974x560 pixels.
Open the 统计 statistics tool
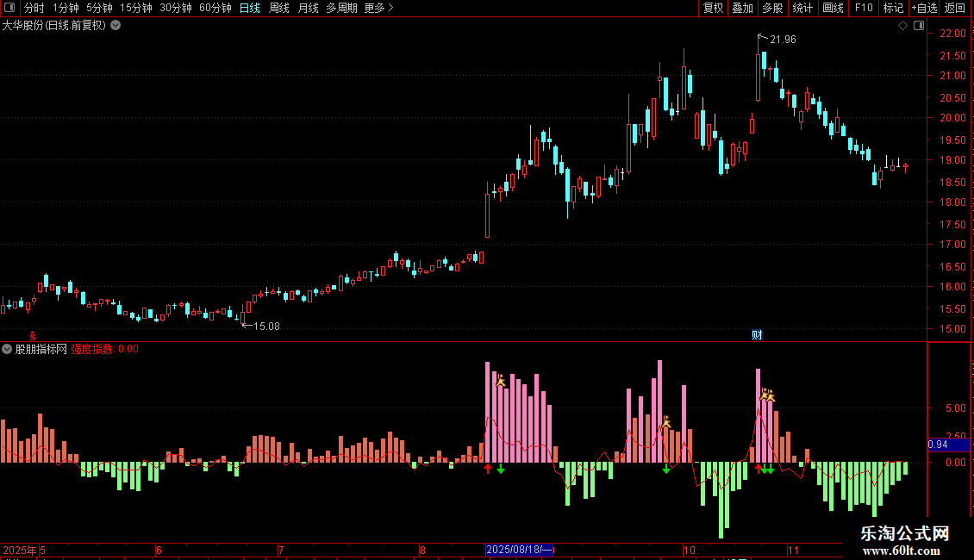coord(802,8)
